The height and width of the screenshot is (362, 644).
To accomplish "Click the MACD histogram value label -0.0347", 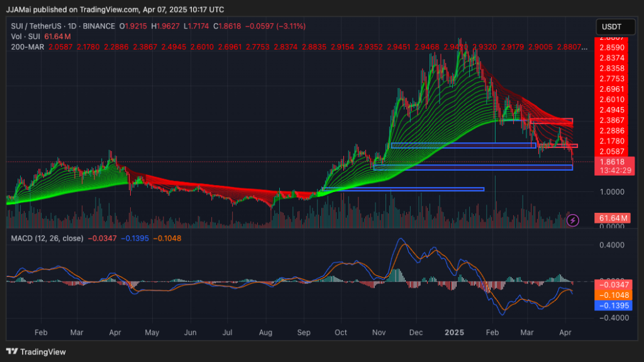I will click(x=613, y=285).
